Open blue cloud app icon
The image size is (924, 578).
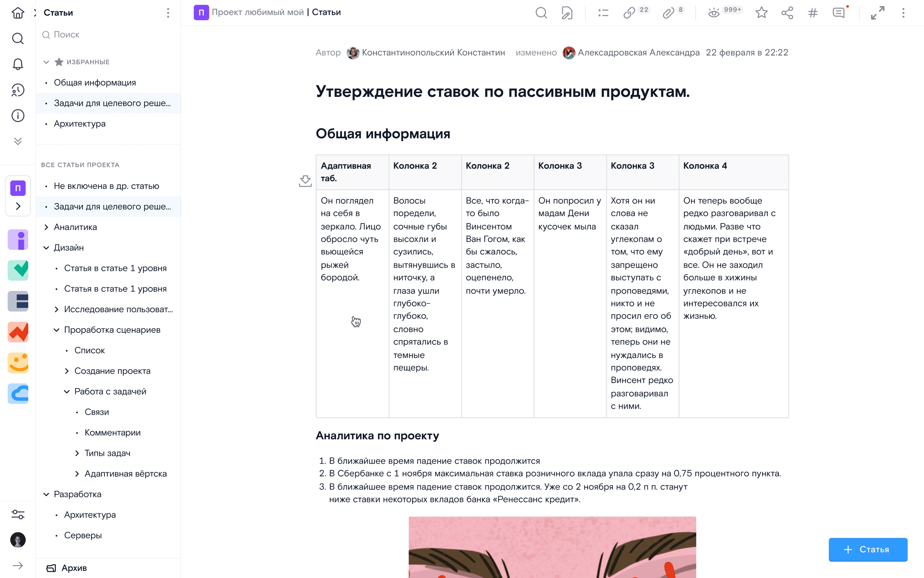[x=18, y=394]
